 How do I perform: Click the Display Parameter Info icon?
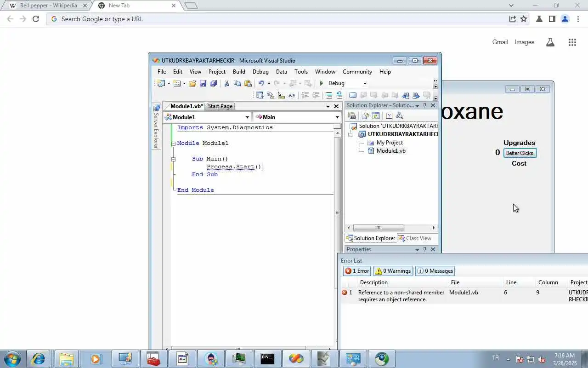[x=271, y=95]
